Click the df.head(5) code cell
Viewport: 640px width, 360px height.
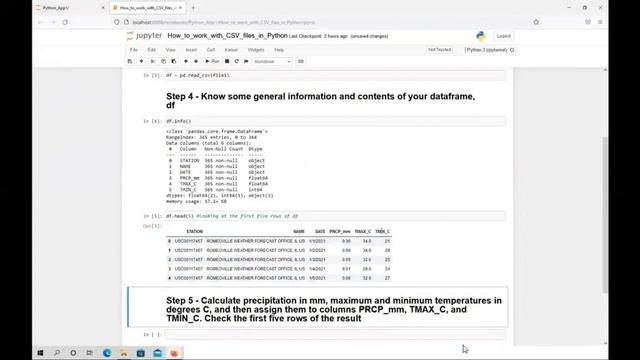click(x=335, y=216)
